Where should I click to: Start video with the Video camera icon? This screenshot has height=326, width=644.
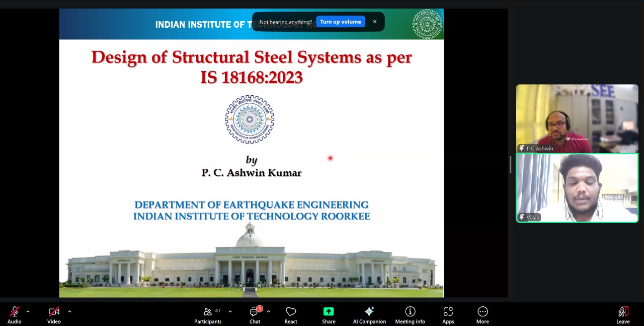click(54, 312)
